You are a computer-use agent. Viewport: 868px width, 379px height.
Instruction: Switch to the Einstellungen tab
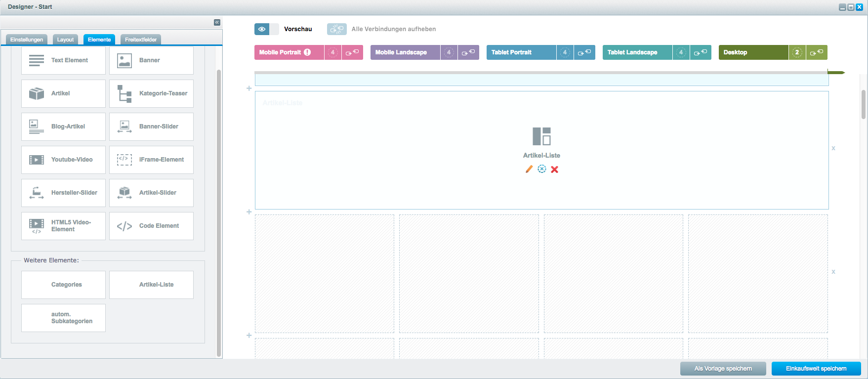[27, 40]
